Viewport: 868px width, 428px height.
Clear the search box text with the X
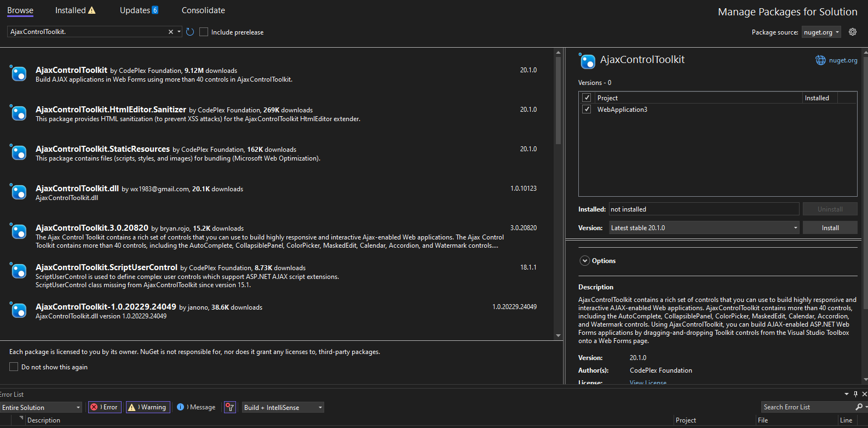tap(171, 32)
